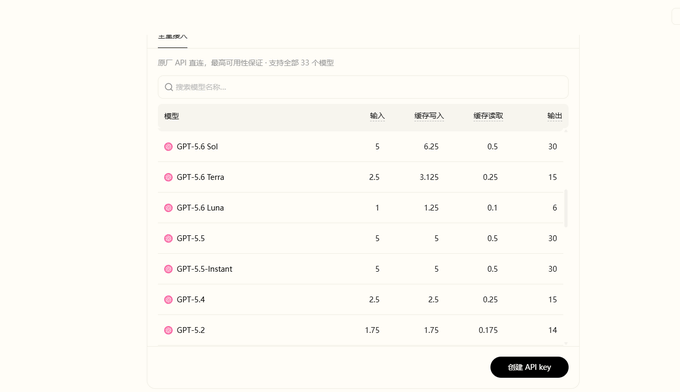Click the 模型 column header
Screen dimensions: 680x392
[x=171, y=116]
